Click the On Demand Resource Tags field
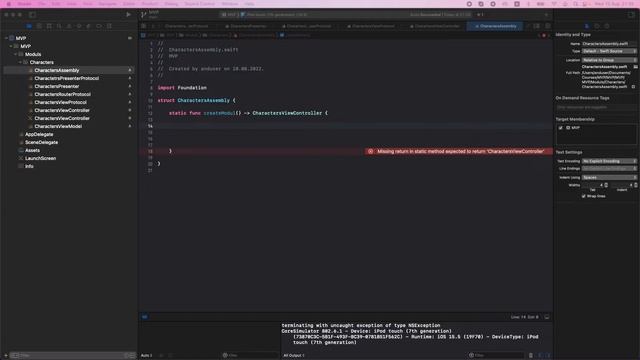 (x=596, y=107)
